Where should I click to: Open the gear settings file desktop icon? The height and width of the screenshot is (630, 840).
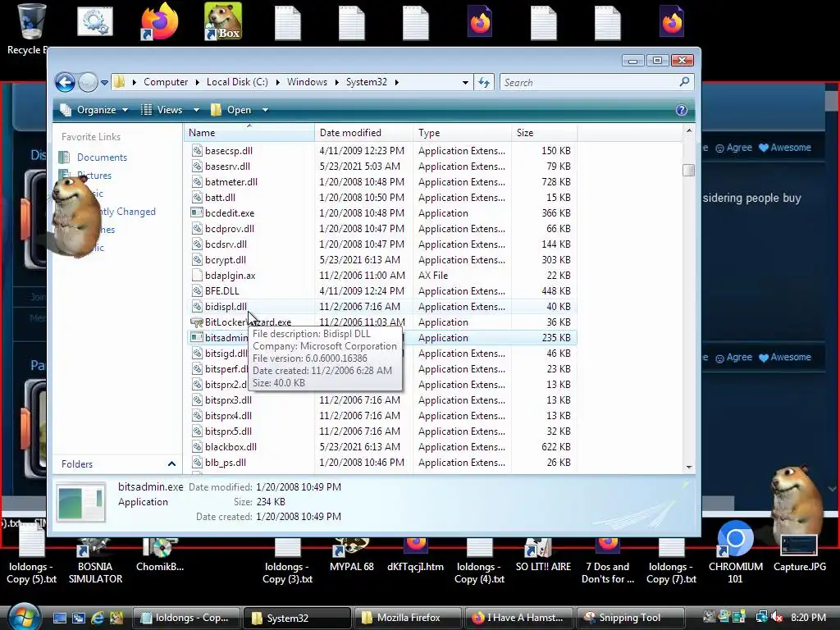coord(95,21)
